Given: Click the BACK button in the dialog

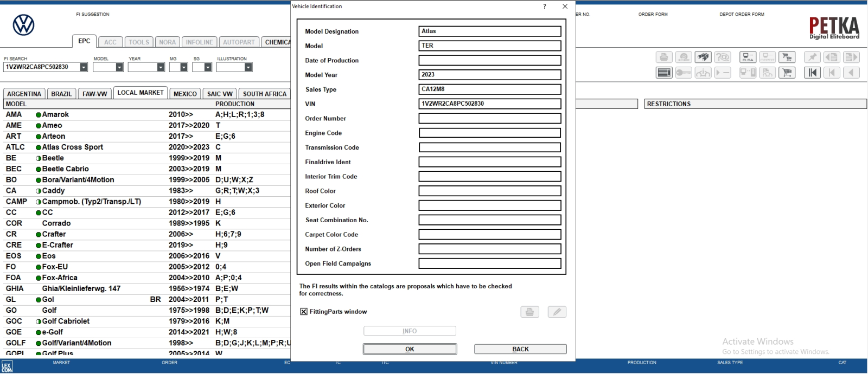Looking at the screenshot, I should [x=520, y=349].
